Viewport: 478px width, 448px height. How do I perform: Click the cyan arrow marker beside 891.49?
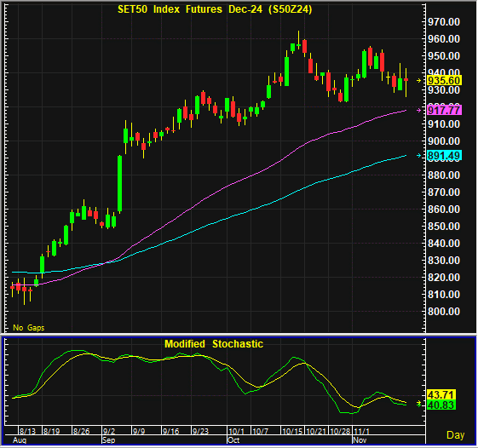point(419,156)
